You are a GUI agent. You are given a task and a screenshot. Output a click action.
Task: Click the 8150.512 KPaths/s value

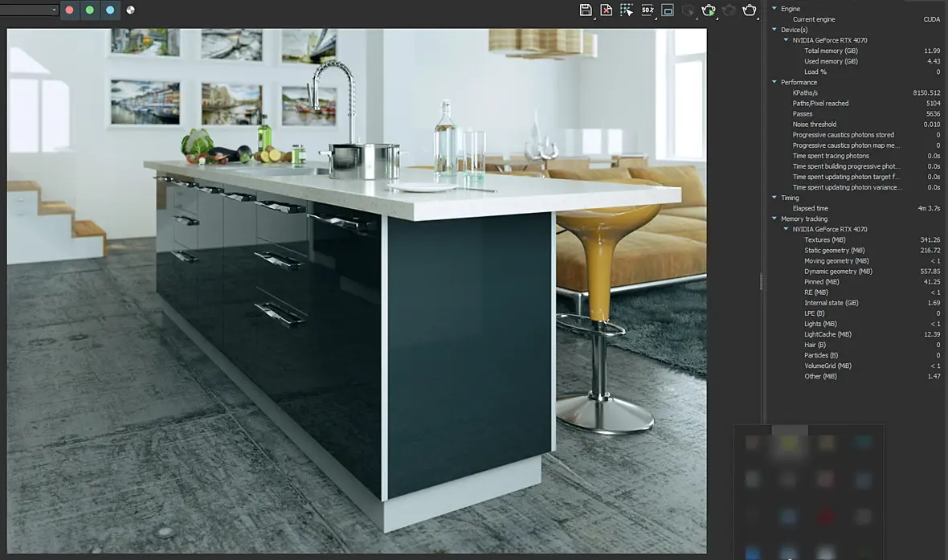tap(926, 92)
